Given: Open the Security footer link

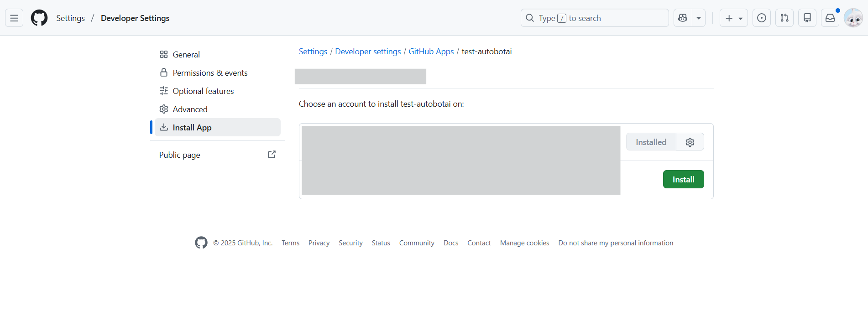Looking at the screenshot, I should click(x=350, y=243).
